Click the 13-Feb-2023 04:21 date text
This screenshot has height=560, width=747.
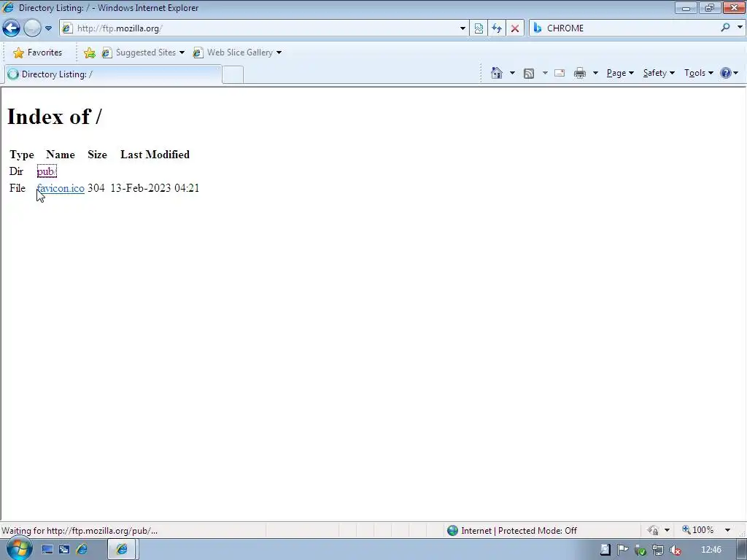(x=155, y=188)
